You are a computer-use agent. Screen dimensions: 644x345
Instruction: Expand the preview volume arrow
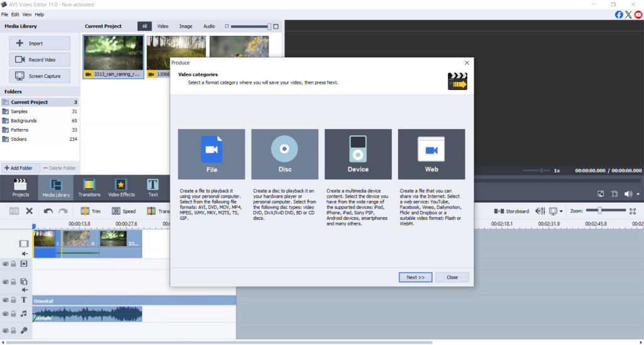point(638,194)
